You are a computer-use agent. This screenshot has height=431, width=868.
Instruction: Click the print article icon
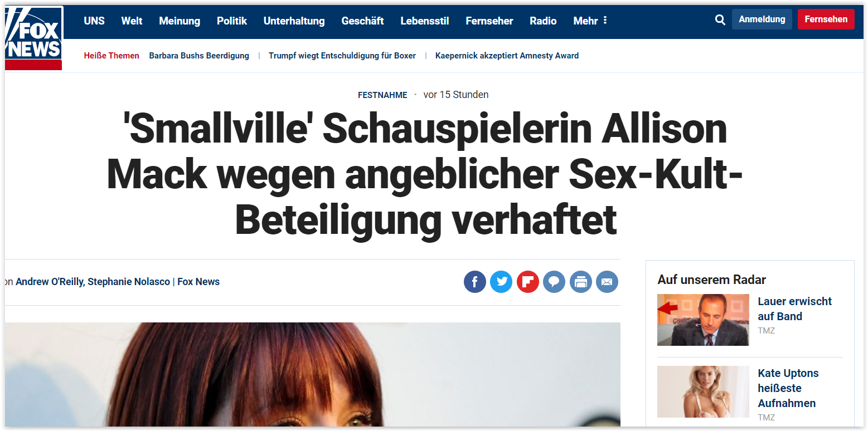[580, 282]
